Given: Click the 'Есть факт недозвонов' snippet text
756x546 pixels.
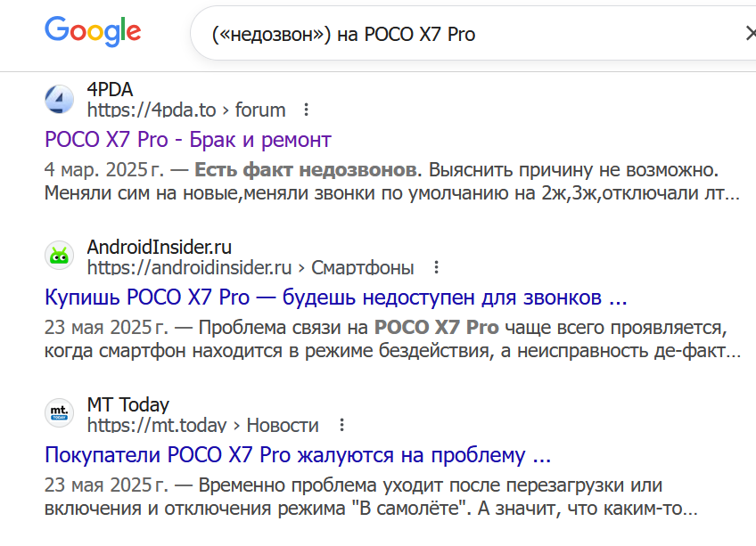Looking at the screenshot, I should click(x=308, y=169).
